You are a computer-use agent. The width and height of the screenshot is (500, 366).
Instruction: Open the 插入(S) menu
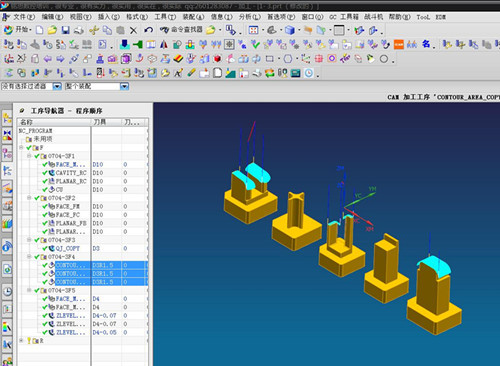click(x=109, y=17)
